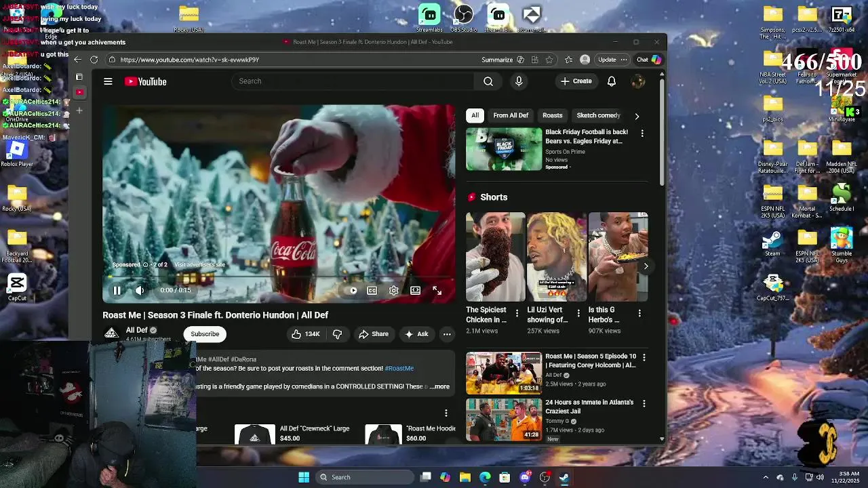Open options for Lil Uzi Vert short
868x488 pixels.
click(x=578, y=313)
